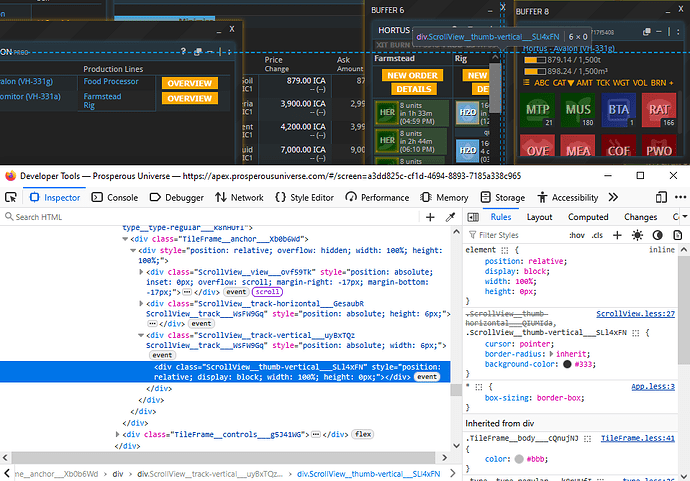The width and height of the screenshot is (690, 481).
Task: Click the #333 background-color swatch
Action: [x=567, y=364]
